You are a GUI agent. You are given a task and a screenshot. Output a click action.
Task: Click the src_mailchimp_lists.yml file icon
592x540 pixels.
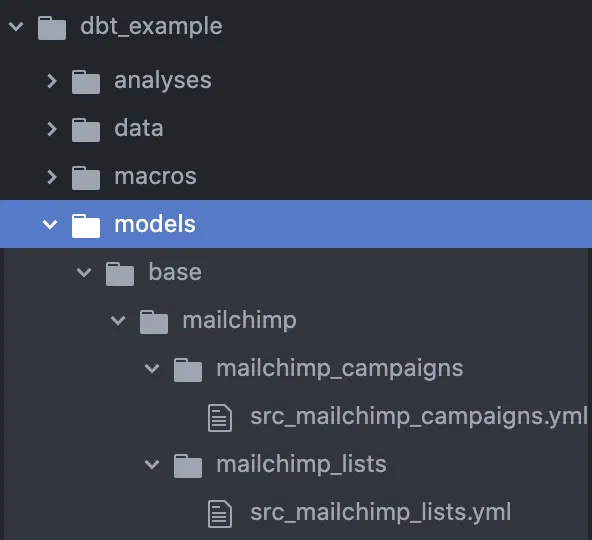point(220,514)
